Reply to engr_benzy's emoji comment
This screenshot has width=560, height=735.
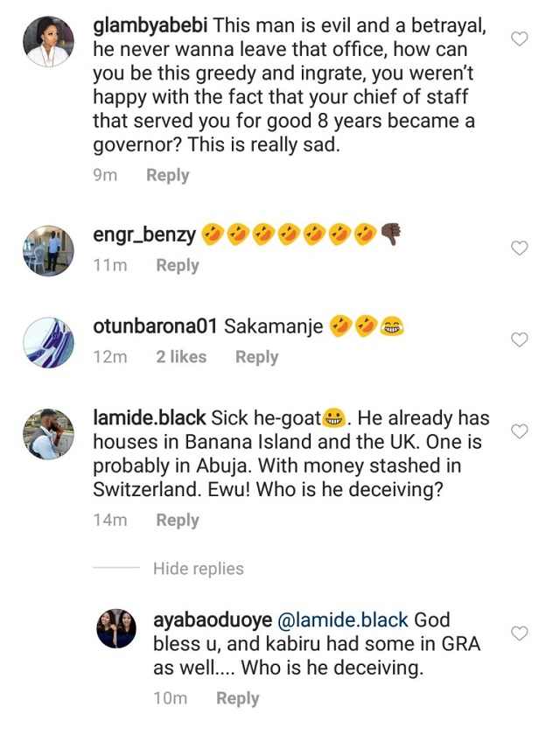coord(178,264)
